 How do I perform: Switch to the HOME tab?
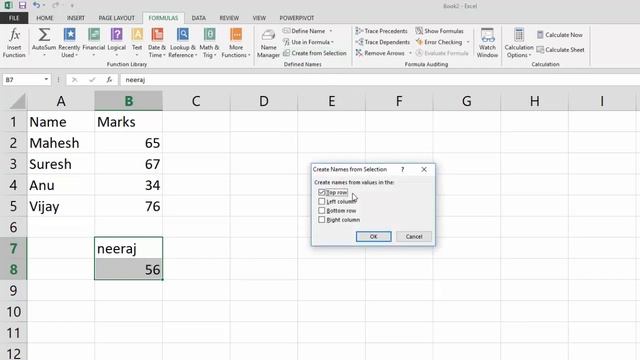(44, 18)
